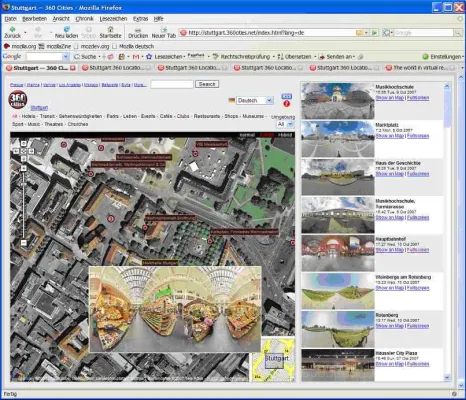Click the market hall panorama preview on the map
Image resolution: width=466 pixels, height=400 pixels.
175,309
